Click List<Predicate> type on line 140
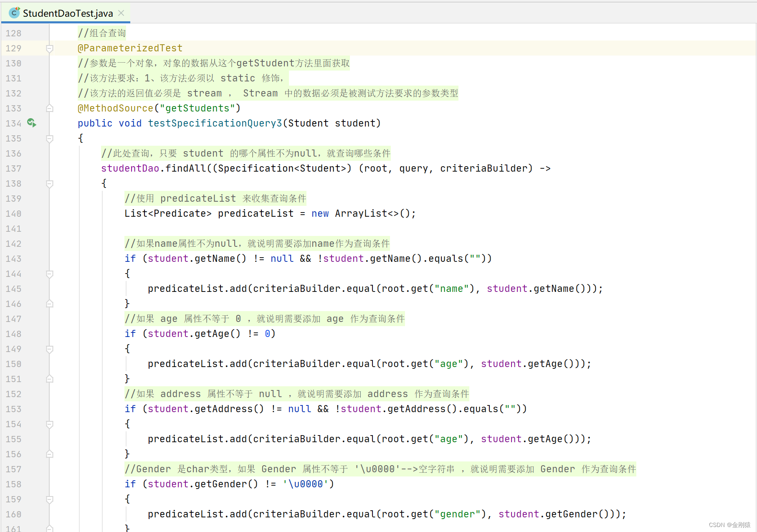 168,213
